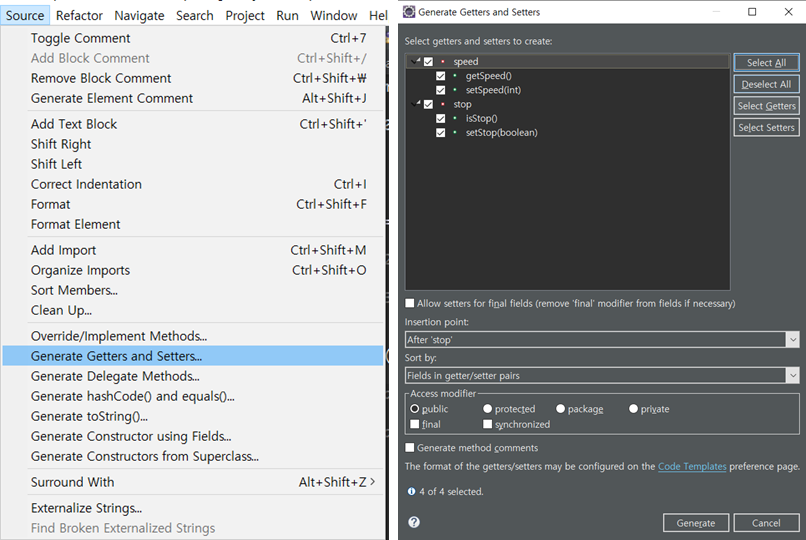Viewport: 806px width, 540px height.
Task: Uncheck the setStop(boolean) checkbox
Action: tap(441, 133)
